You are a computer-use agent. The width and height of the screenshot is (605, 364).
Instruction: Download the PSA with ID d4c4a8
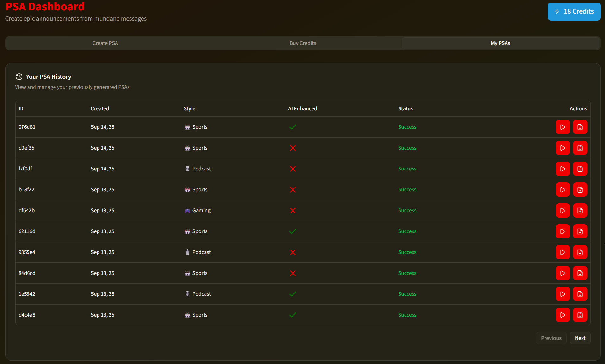[x=580, y=315]
